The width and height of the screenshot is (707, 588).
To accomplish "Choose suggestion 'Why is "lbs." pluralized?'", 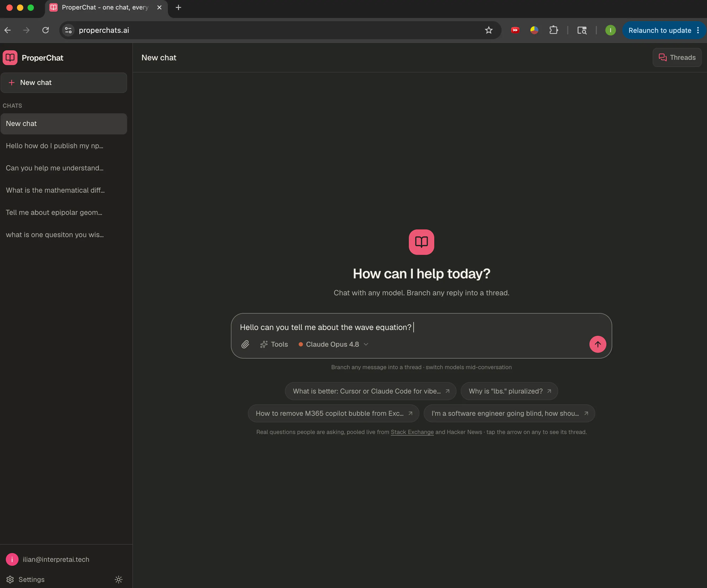I will point(505,391).
